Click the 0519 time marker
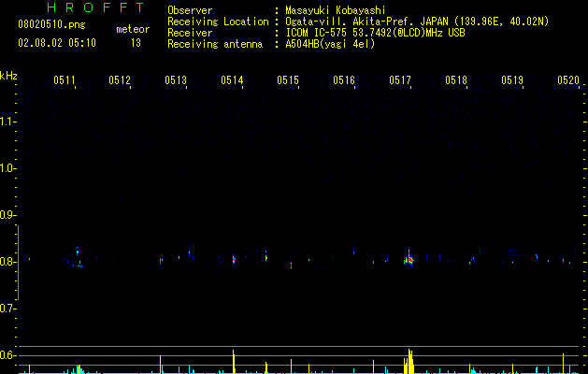The image size is (588, 374). 512,79
